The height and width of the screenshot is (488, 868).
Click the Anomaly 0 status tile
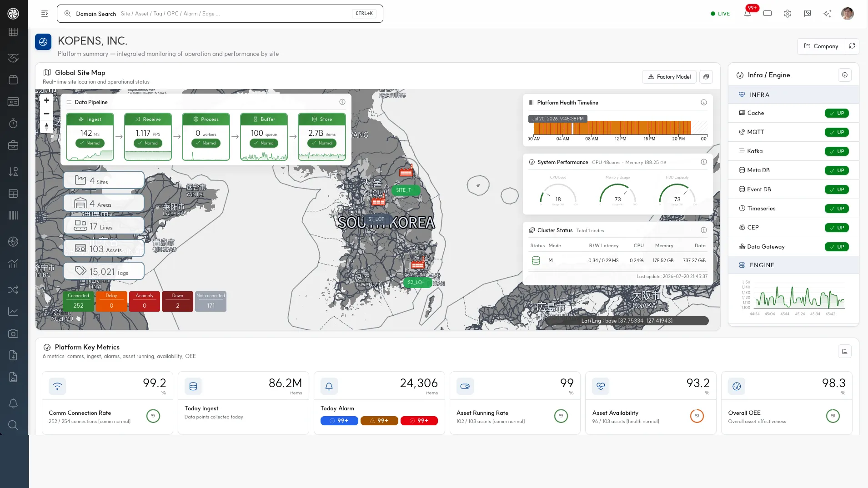(x=145, y=301)
